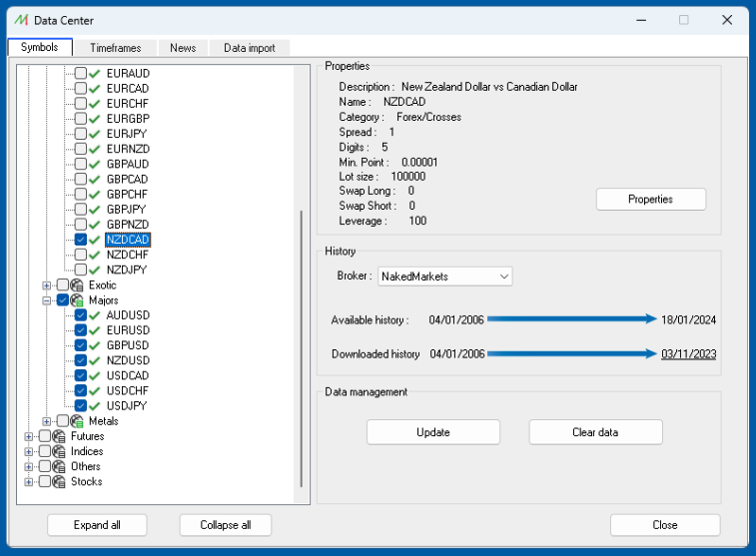Expand the Exotic tree node
756x556 pixels.
[x=47, y=285]
